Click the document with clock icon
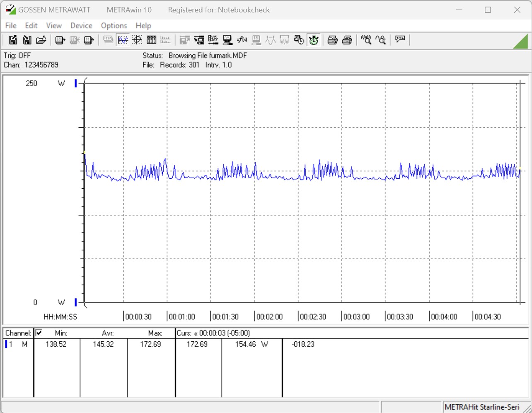Viewport: 532px width, 413px height. [299, 40]
